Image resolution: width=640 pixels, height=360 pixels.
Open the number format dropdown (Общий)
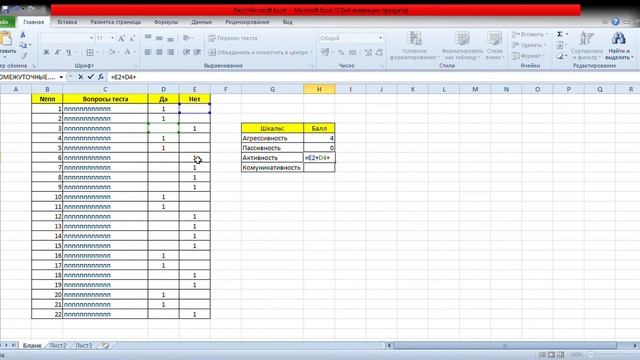tap(380, 38)
